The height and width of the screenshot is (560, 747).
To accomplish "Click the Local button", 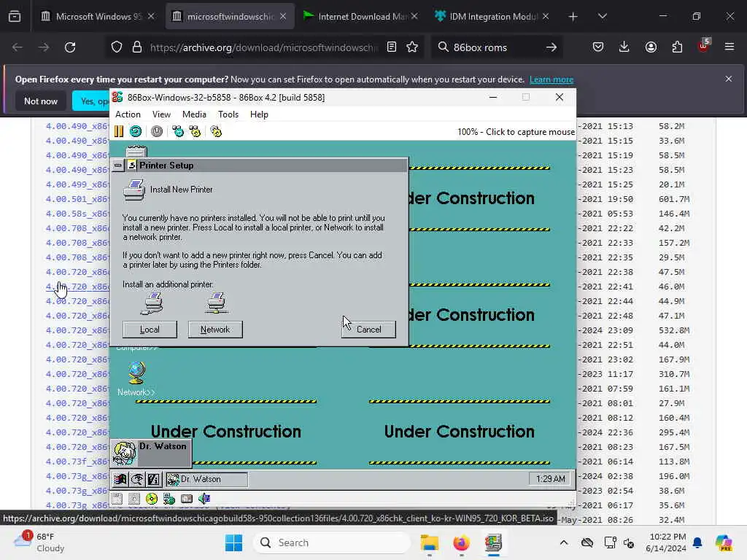I will pyautogui.click(x=150, y=330).
